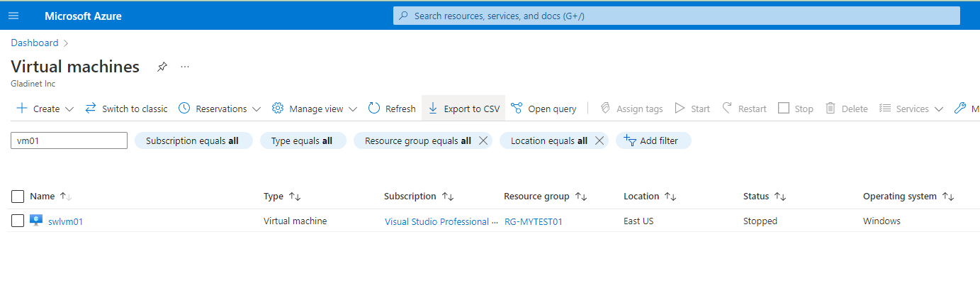Click the Gladinet Inc directory text
Screen dimensions: 980x293
(x=33, y=84)
